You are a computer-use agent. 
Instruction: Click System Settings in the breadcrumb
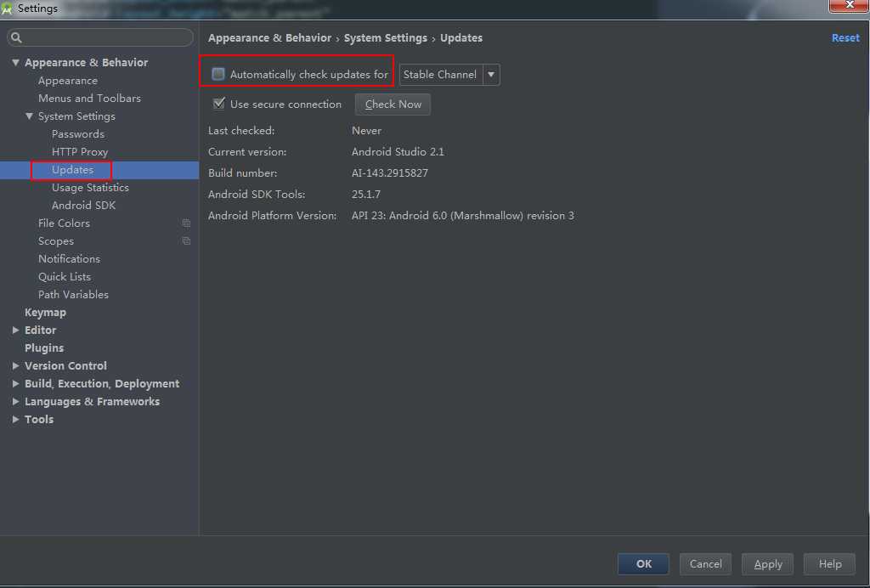(x=386, y=37)
